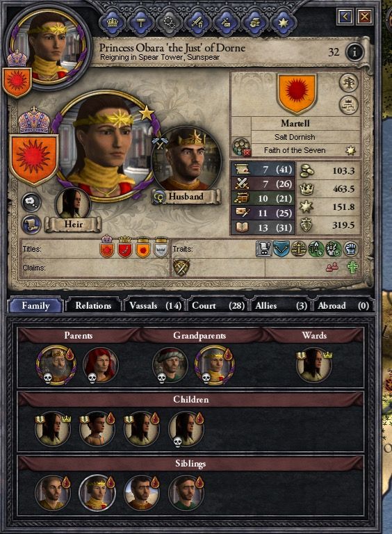This screenshot has height=534, width=392.
Task: Go back with the arrow button
Action: 345,17
